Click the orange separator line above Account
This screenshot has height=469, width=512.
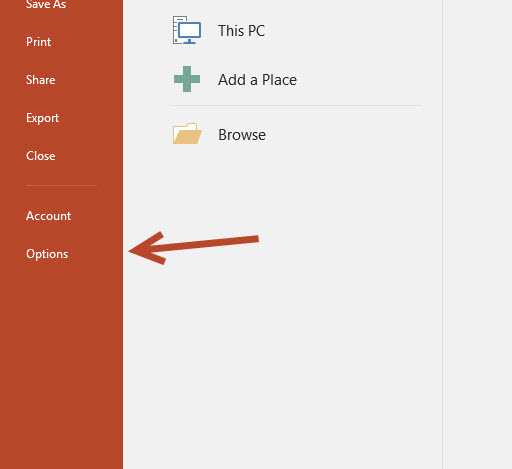(x=61, y=185)
